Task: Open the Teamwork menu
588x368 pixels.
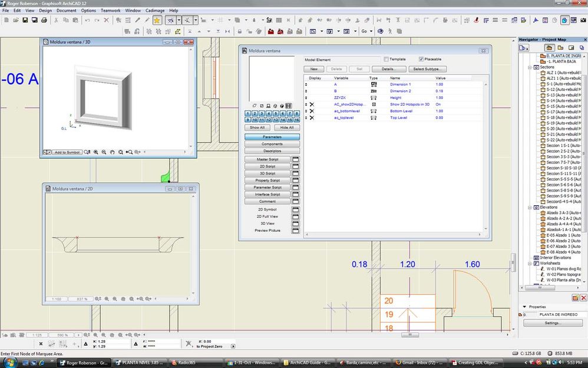Action: (x=110, y=11)
